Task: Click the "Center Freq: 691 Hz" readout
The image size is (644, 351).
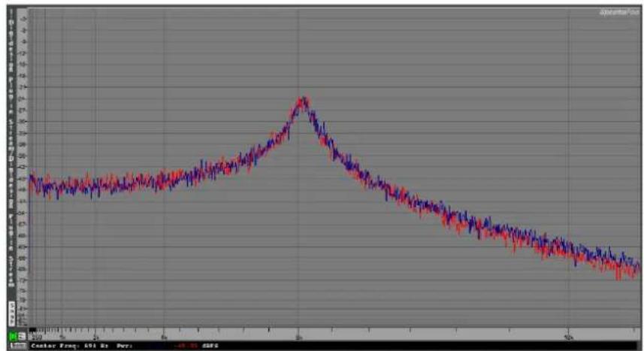Action: coord(69,346)
